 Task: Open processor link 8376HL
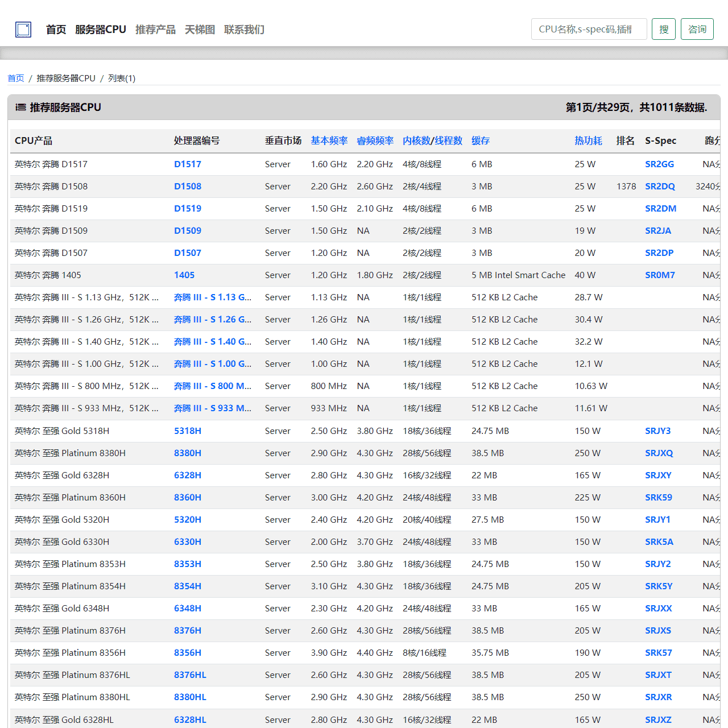tap(190, 675)
